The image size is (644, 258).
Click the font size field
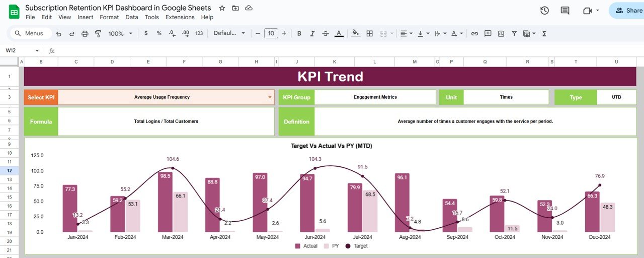coord(271,33)
